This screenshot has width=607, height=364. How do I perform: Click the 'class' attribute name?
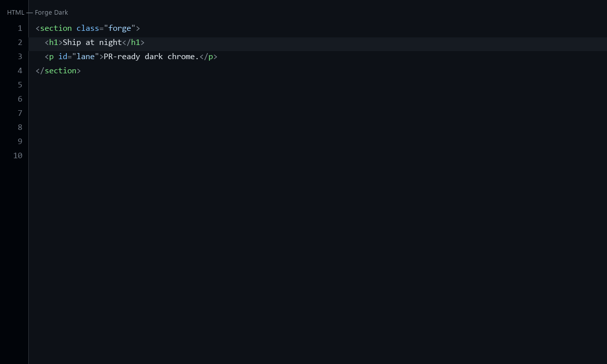(88, 28)
